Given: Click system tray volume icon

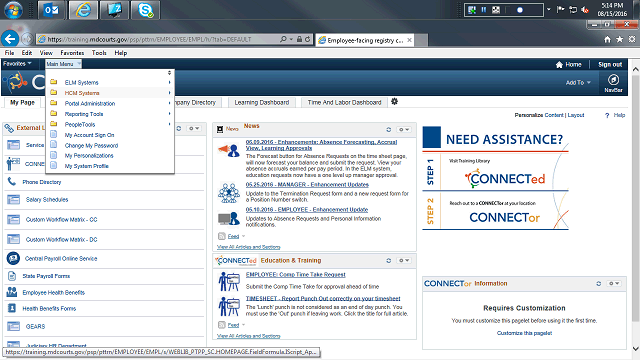Looking at the screenshot, I should (585, 10).
